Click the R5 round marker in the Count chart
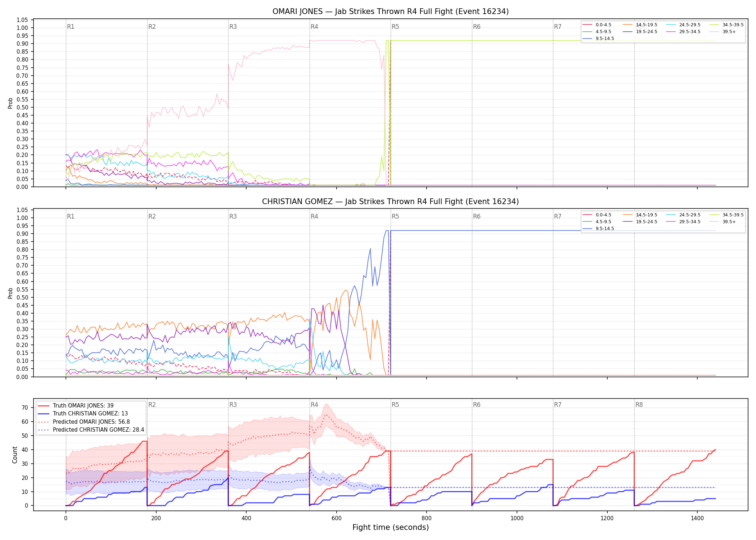Image resolution: width=756 pixels, height=540 pixels. pos(395,405)
